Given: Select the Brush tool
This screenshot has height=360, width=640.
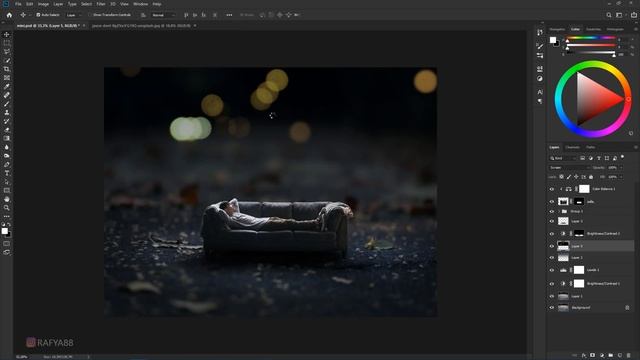Looking at the screenshot, I should coord(7,104).
